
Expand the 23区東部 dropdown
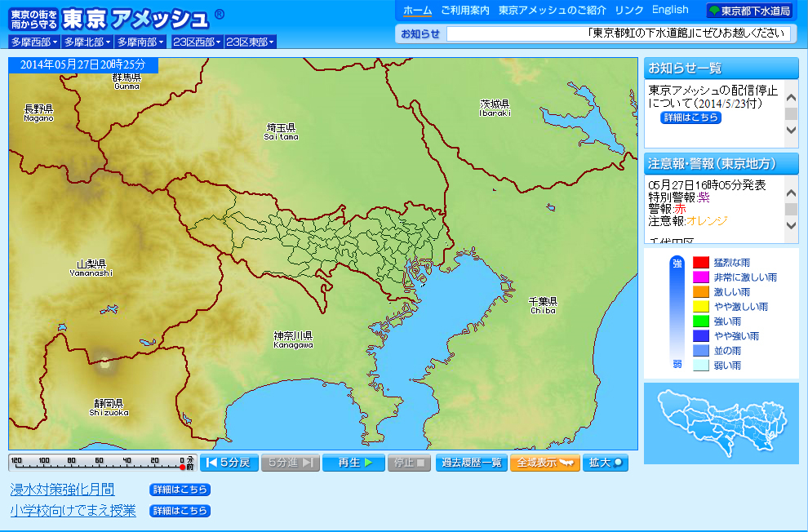251,42
